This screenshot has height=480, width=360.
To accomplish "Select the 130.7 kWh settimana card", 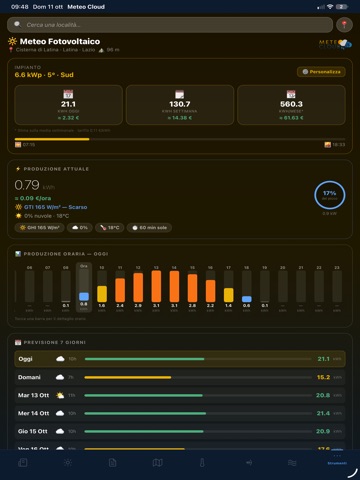I will click(180, 105).
